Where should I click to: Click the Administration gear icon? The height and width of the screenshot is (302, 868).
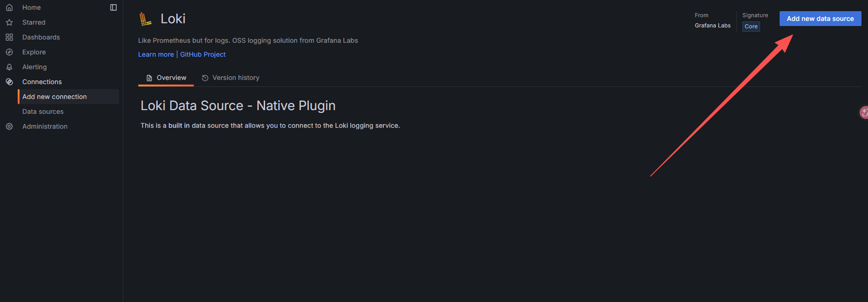click(9, 126)
